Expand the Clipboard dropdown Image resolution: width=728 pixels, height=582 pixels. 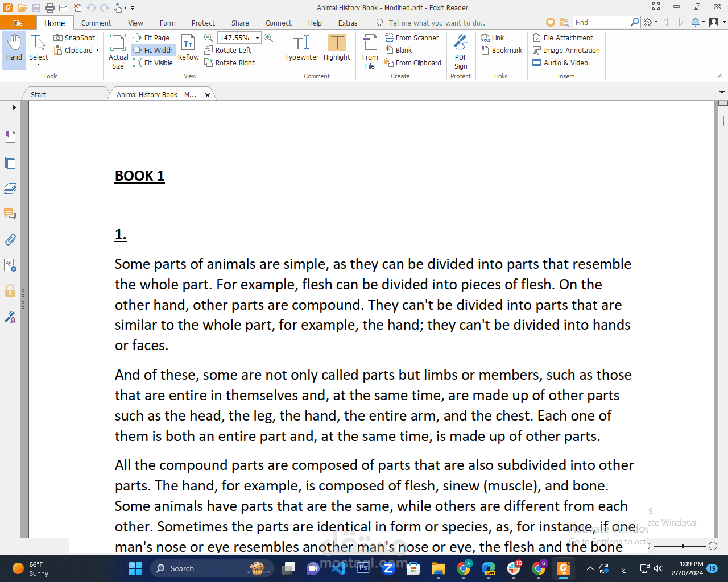point(97,51)
